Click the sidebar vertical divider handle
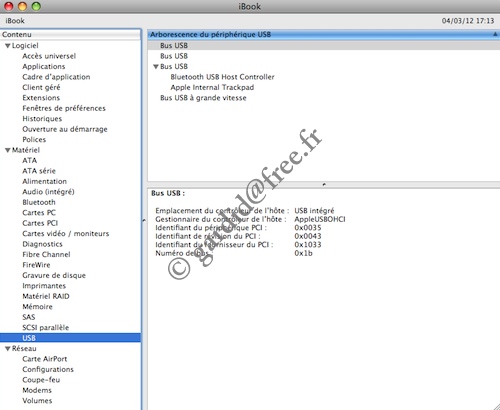 coord(144,220)
